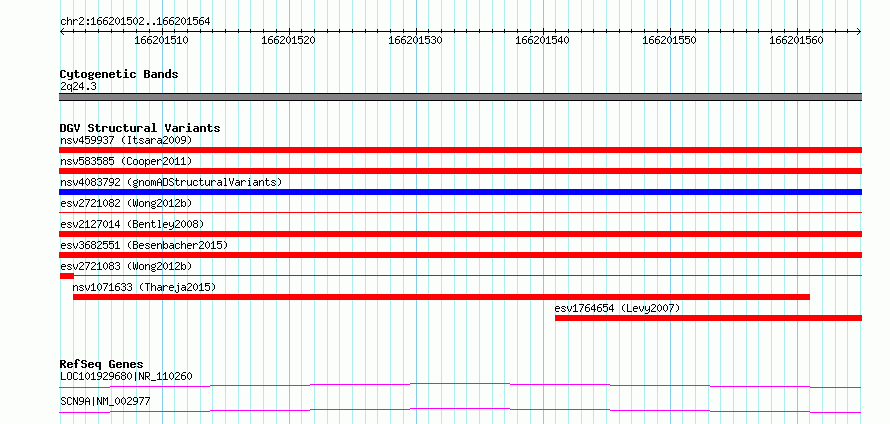Select the red esv3682551 Besenbacher2015 bar
The width and height of the screenshot is (890, 424).
(460, 255)
